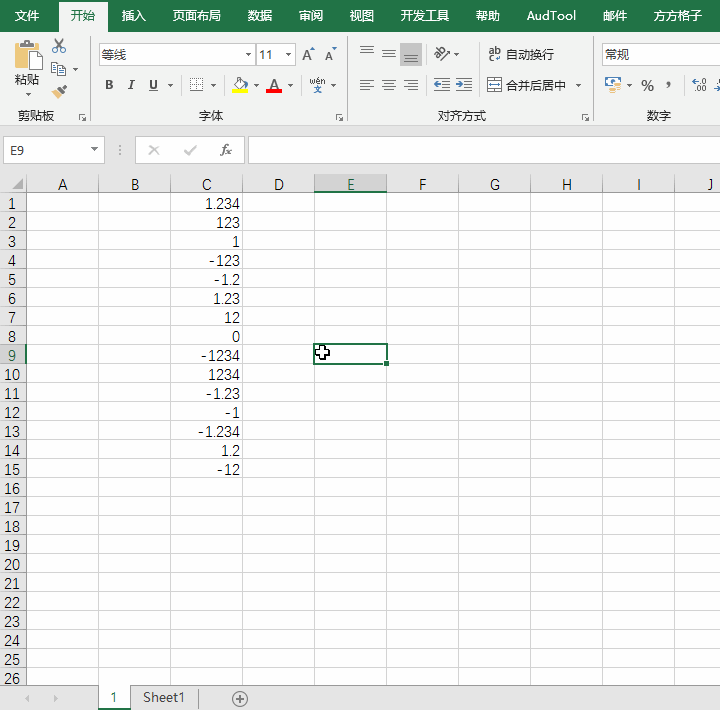Viewport: 720px width, 710px height.
Task: Click the accounting number format icon
Action: [x=613, y=85]
